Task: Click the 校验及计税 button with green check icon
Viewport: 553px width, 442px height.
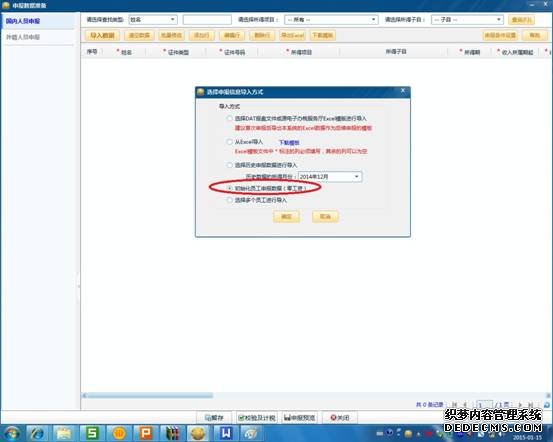Action: coord(257,418)
